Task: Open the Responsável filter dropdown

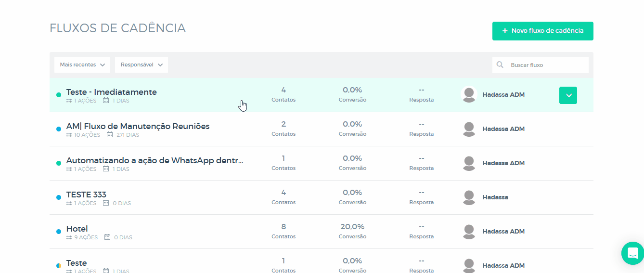Action: coord(141,65)
